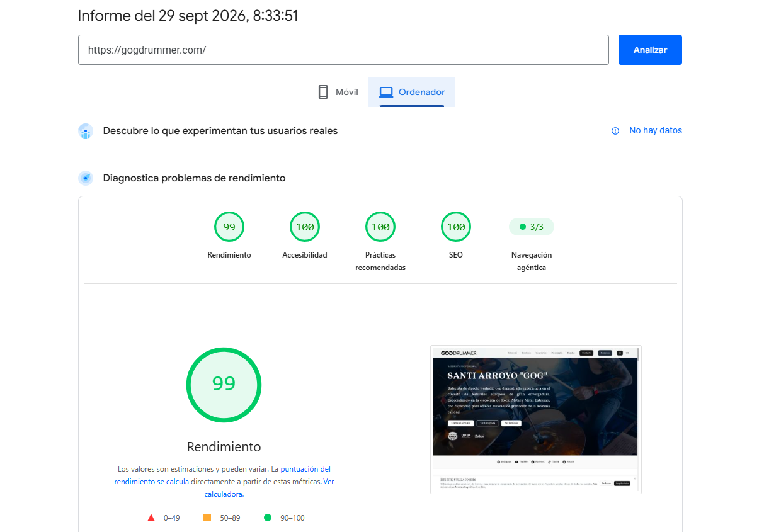Image resolution: width=764 pixels, height=532 pixels.
Task: Open the Navegación agéntica 3/3 badge
Action: click(x=532, y=227)
